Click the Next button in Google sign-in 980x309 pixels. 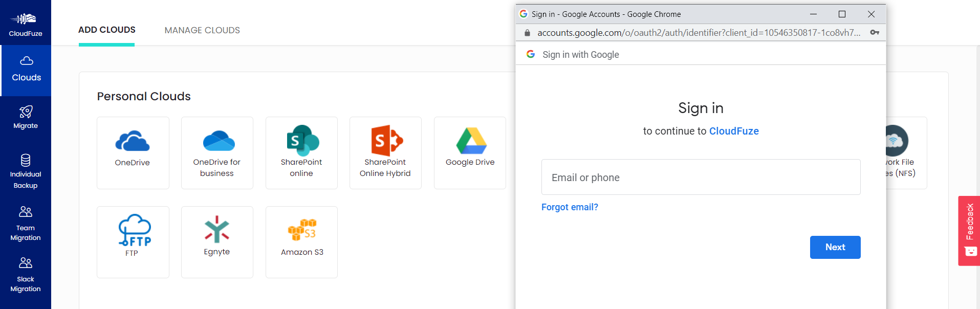[835, 247]
